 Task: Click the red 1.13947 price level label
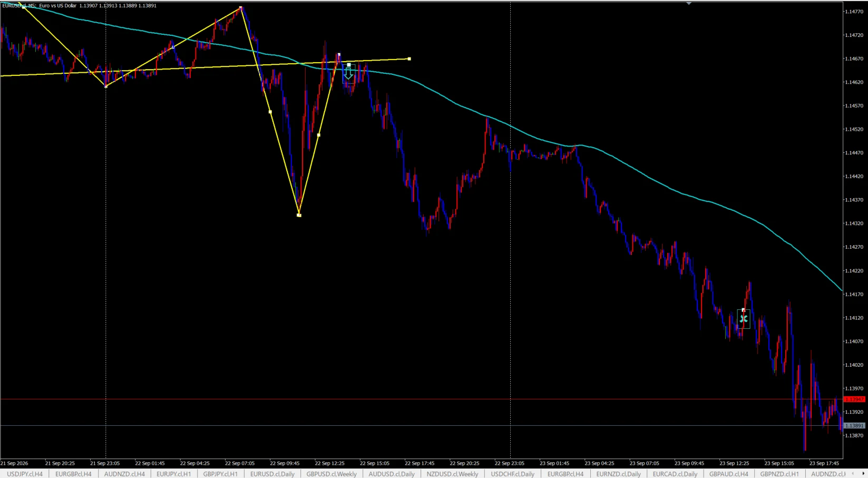854,399
